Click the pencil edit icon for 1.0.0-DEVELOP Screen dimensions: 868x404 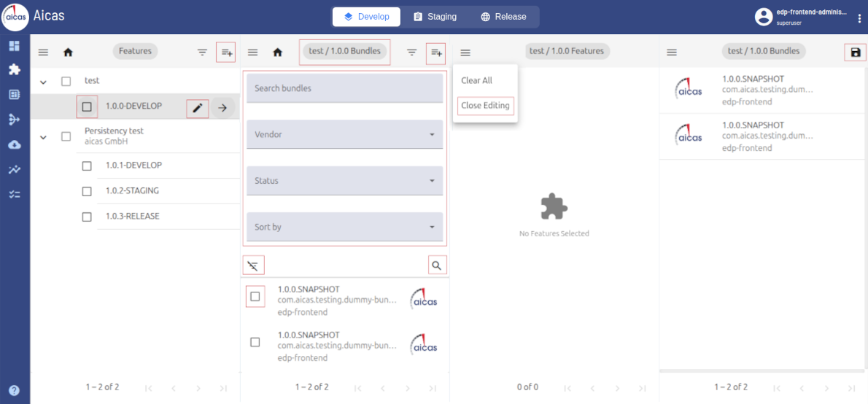tap(196, 109)
